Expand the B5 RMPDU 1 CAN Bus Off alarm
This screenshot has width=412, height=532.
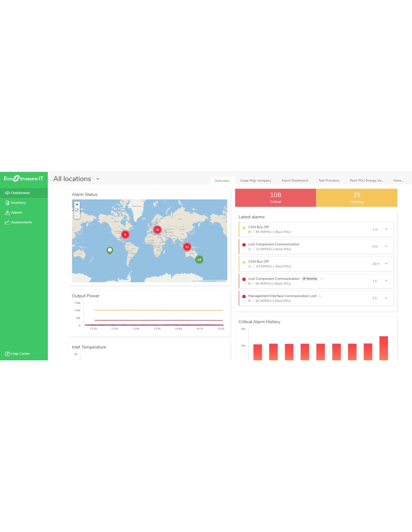click(x=386, y=229)
